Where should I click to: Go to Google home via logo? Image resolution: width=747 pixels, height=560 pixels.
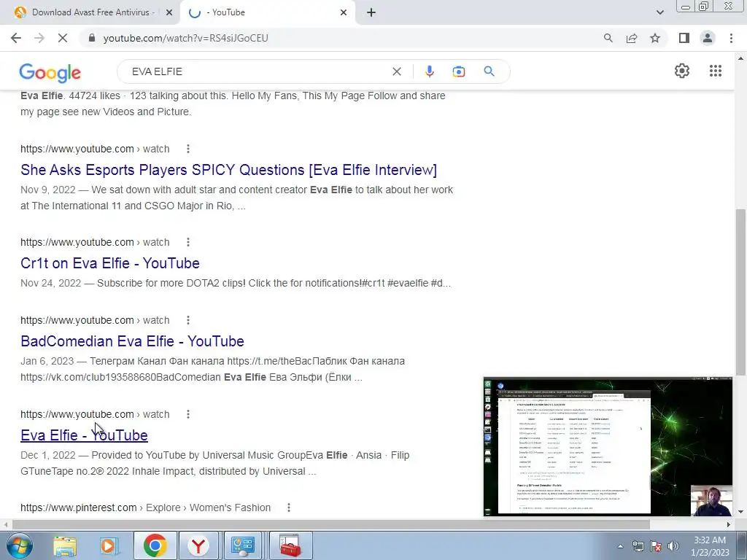pos(50,72)
